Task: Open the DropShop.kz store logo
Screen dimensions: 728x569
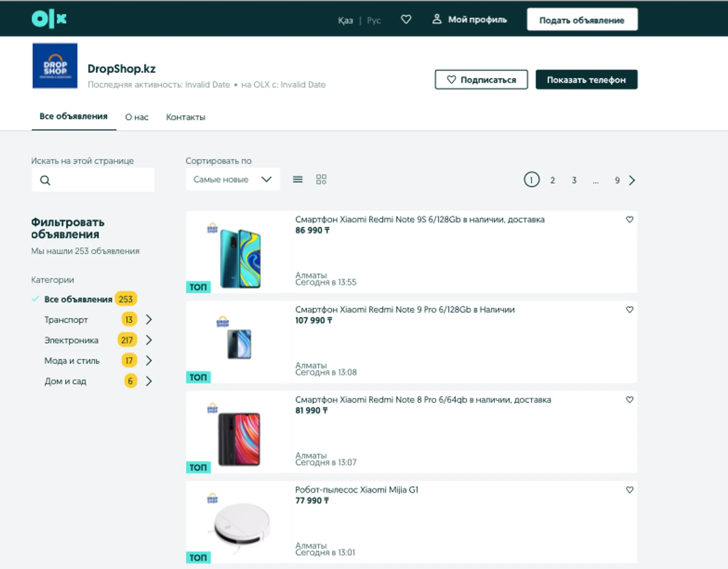Action: click(x=55, y=66)
